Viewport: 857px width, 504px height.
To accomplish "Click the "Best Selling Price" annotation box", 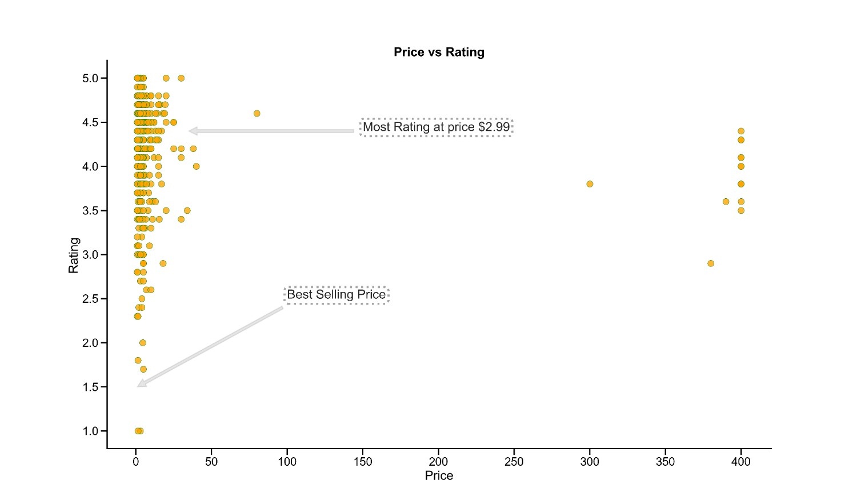I will [x=336, y=295].
